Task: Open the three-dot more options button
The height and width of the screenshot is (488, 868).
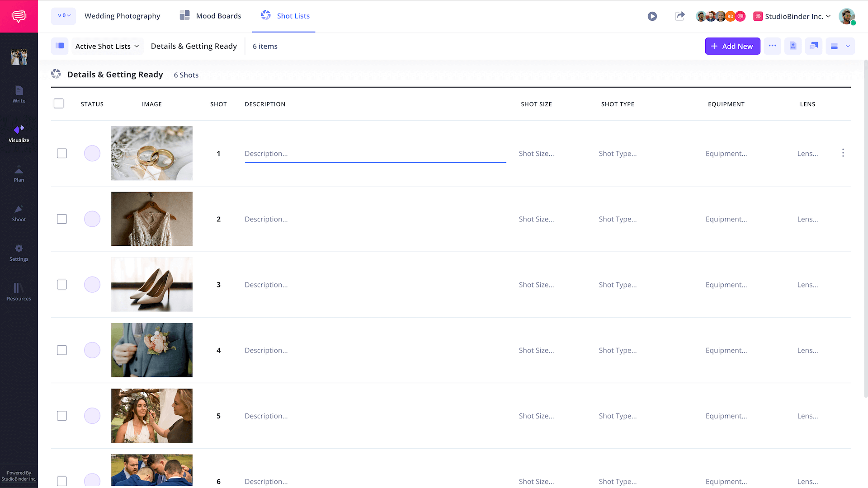Action: coord(772,46)
